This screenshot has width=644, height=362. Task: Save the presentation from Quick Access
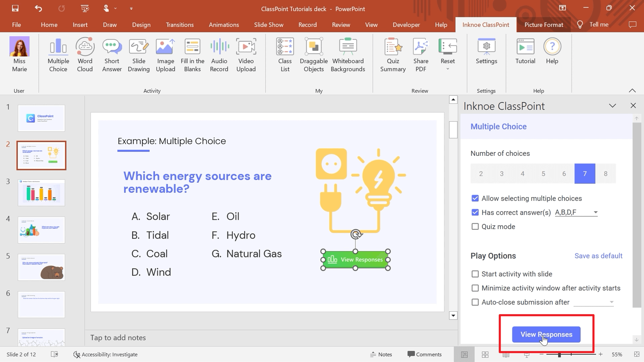point(15,8)
